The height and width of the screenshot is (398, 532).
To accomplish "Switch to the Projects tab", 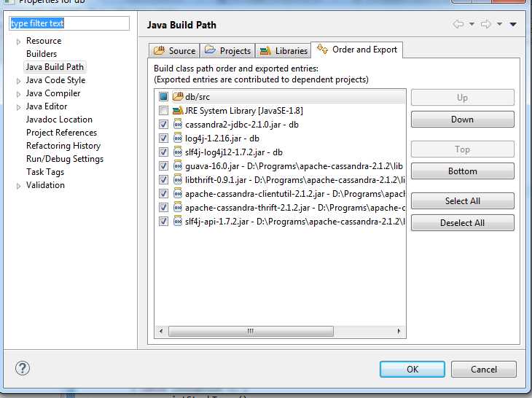I will 227,51.
